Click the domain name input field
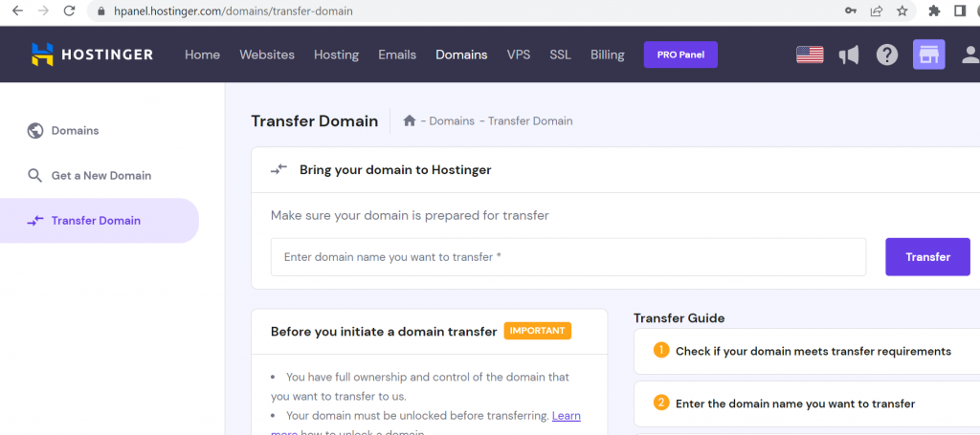980x435 pixels. [x=568, y=256]
